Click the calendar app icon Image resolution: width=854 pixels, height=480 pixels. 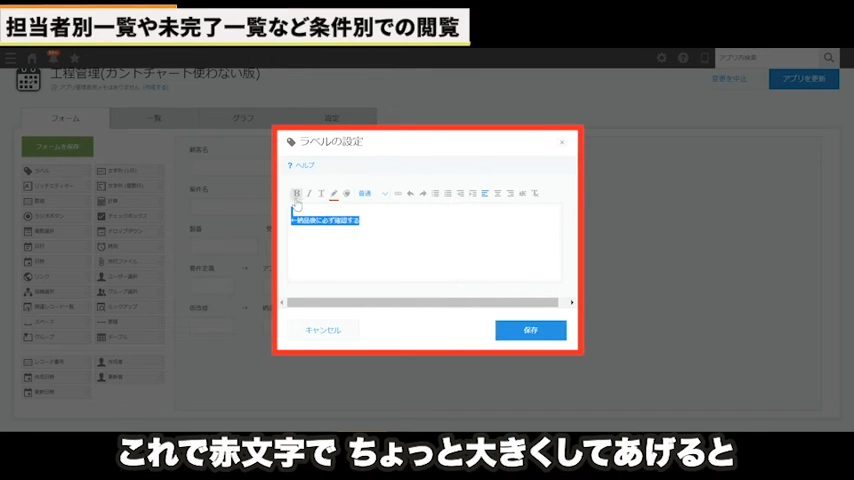tap(28, 80)
